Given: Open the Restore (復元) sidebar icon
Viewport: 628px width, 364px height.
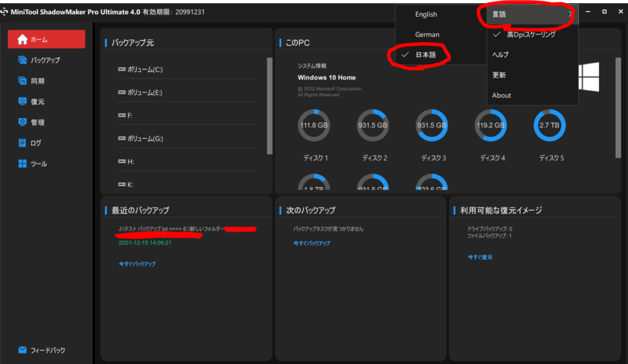Looking at the screenshot, I should coord(23,102).
